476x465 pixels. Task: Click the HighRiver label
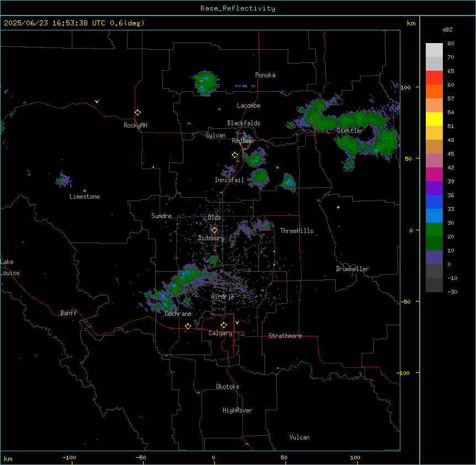coord(237,410)
